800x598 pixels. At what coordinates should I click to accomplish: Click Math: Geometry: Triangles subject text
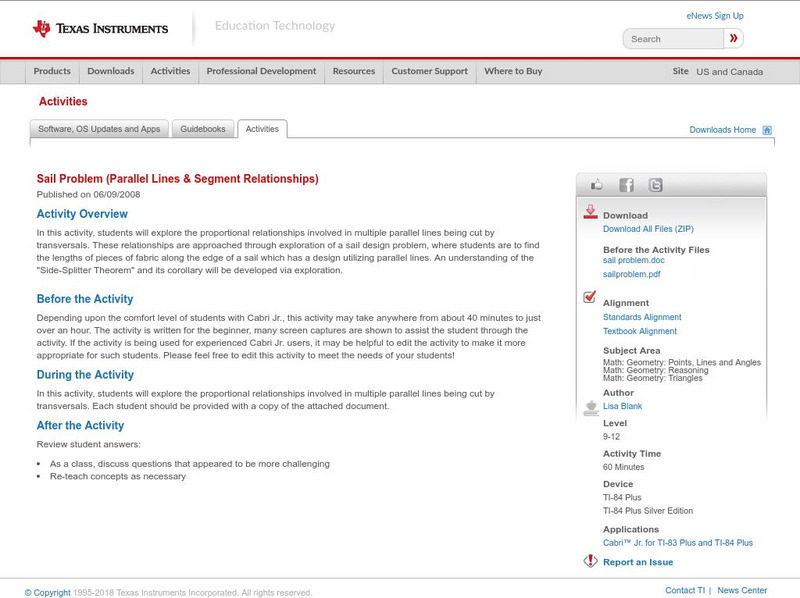pos(653,378)
